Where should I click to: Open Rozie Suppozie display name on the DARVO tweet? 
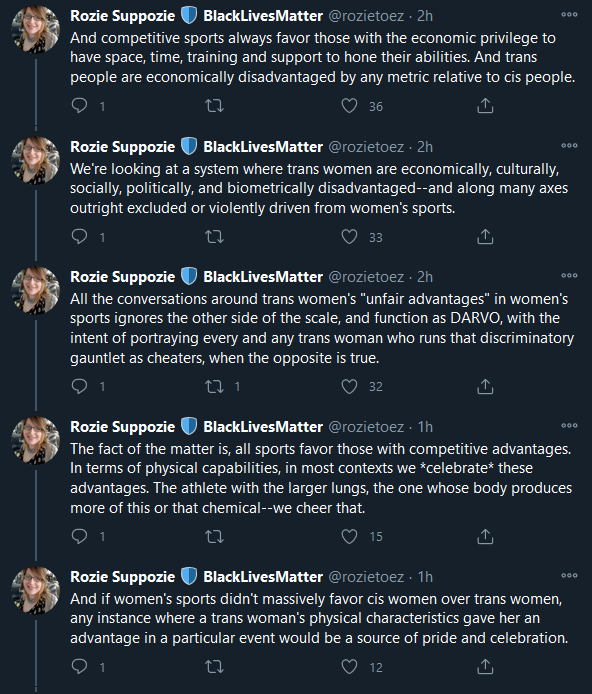point(123,277)
